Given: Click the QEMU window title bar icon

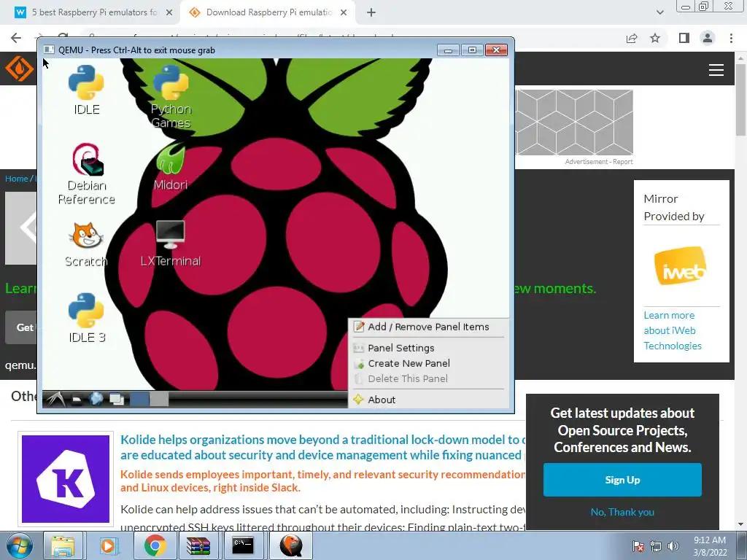Looking at the screenshot, I should [x=49, y=50].
